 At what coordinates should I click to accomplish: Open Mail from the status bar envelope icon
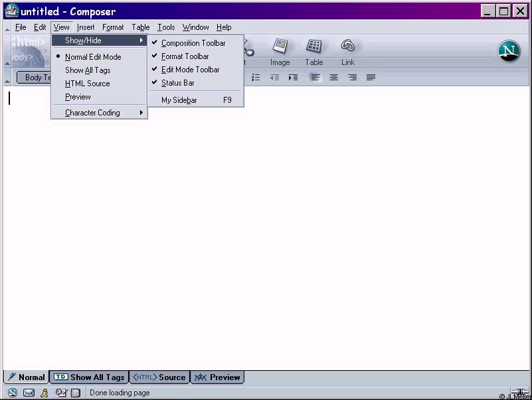click(x=29, y=393)
